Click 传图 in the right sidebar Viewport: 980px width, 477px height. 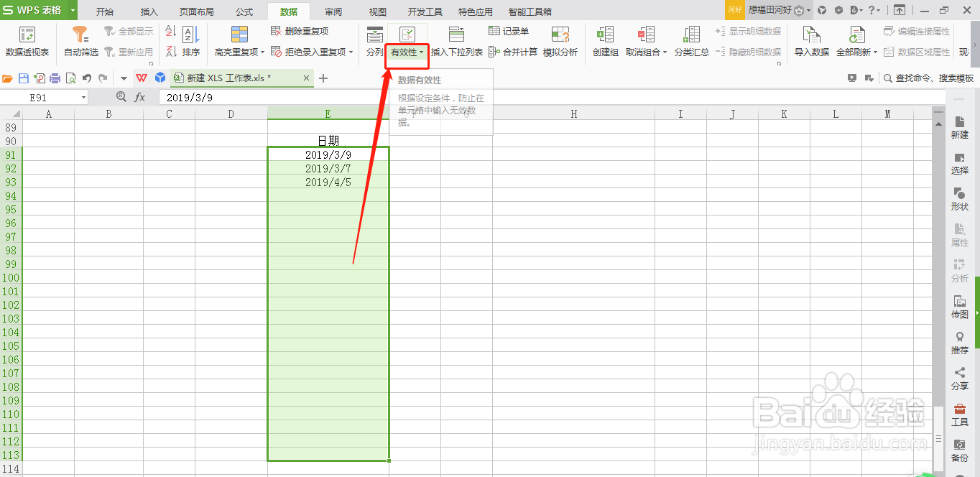959,307
